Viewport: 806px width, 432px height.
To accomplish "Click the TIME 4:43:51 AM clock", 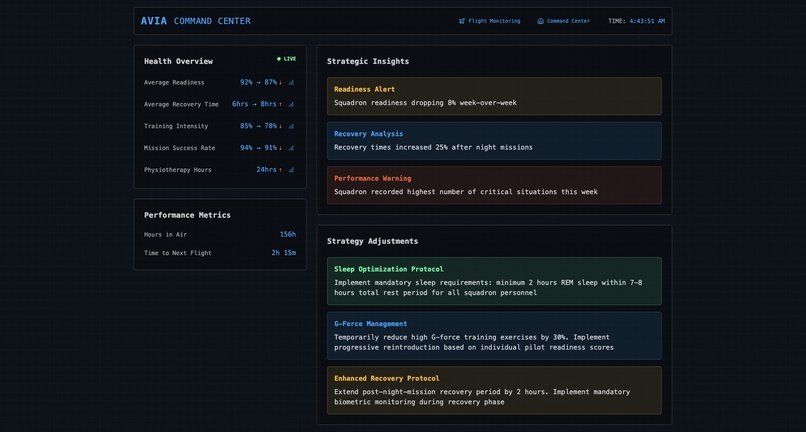I will pos(636,21).
